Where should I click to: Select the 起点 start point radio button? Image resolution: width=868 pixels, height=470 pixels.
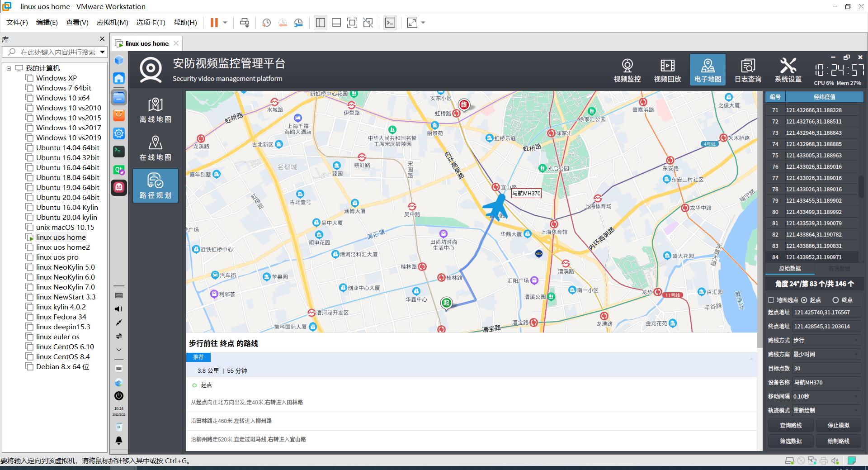(804, 300)
